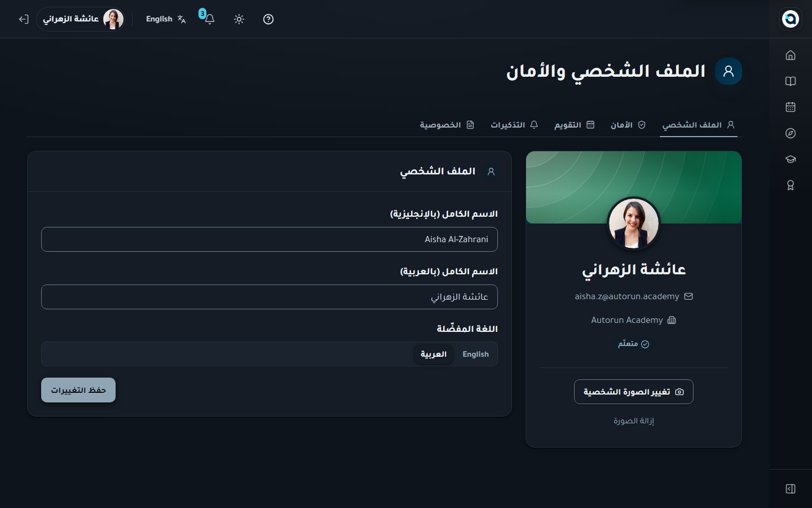Switch to الخصوصية tab

tap(447, 125)
